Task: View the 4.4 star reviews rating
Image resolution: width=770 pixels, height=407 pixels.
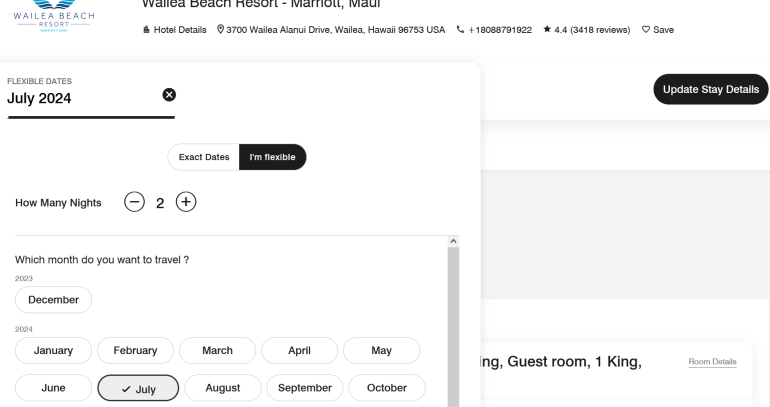Action: click(x=585, y=30)
